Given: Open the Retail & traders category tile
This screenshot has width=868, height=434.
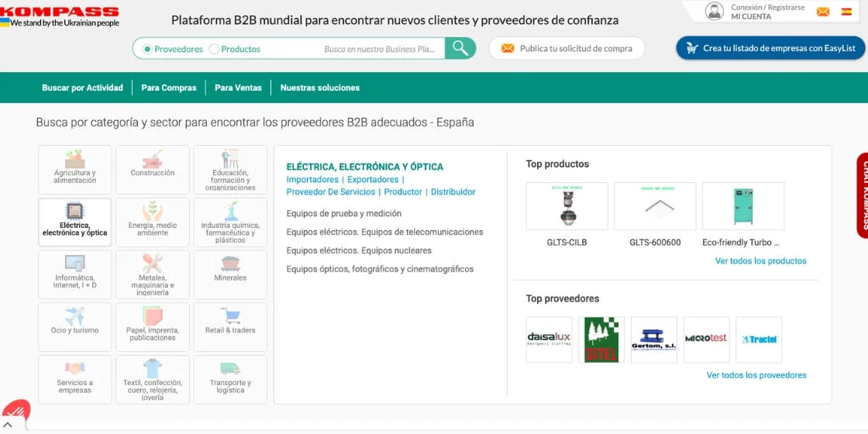Looking at the screenshot, I should 230,326.
